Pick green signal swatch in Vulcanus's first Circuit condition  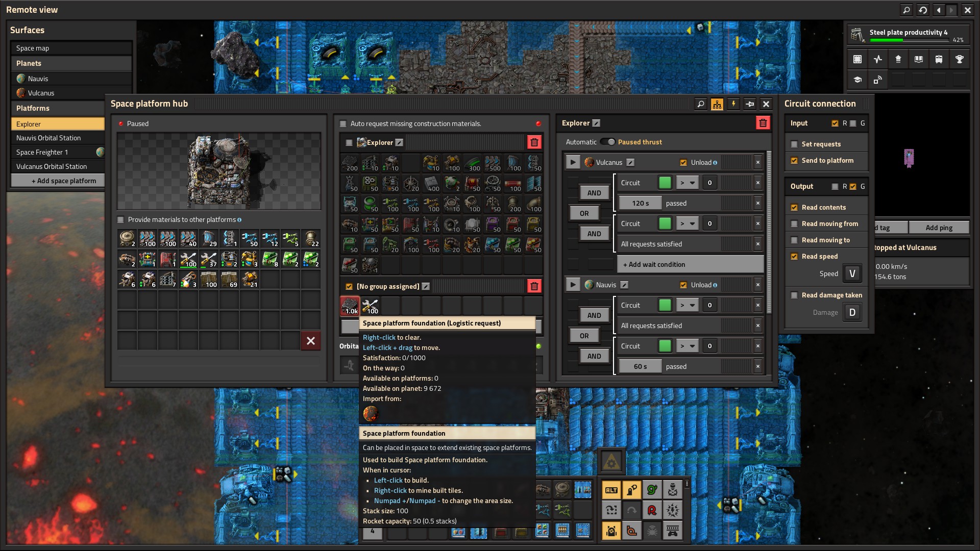[665, 183]
